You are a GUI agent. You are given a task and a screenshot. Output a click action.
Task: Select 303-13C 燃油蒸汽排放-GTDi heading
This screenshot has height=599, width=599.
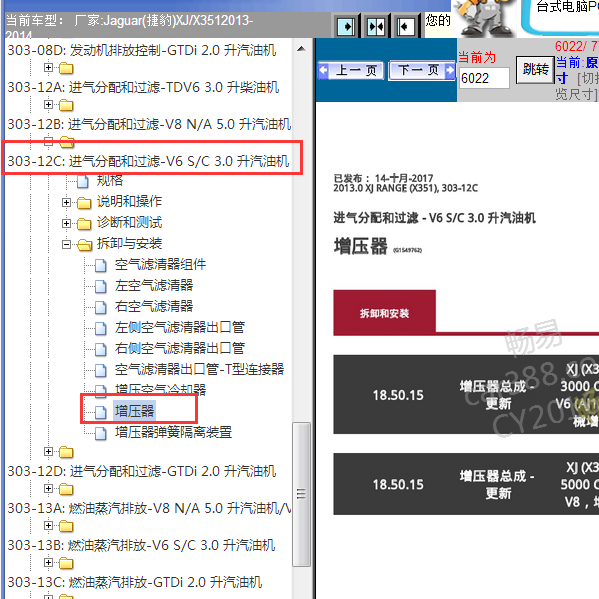click(x=134, y=582)
